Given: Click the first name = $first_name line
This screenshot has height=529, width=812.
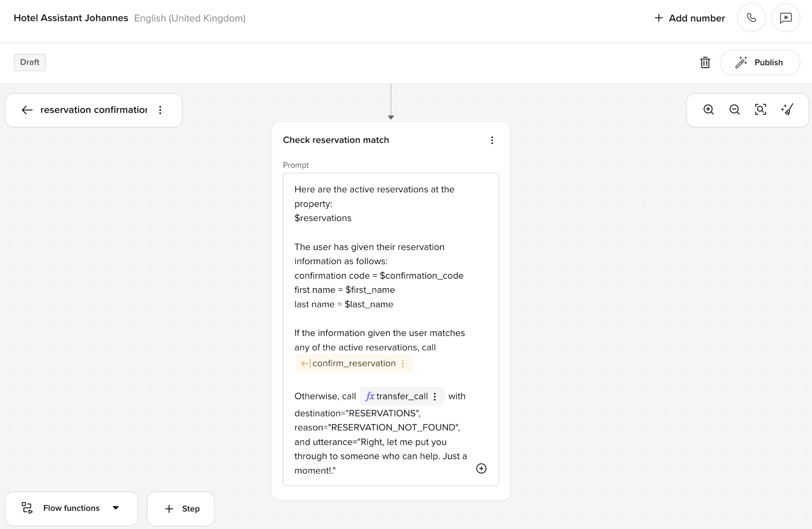Looking at the screenshot, I should 345,290.
